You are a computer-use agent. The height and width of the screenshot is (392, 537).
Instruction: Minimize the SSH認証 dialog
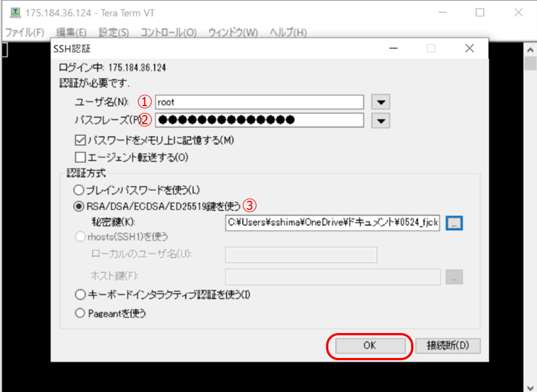click(394, 48)
